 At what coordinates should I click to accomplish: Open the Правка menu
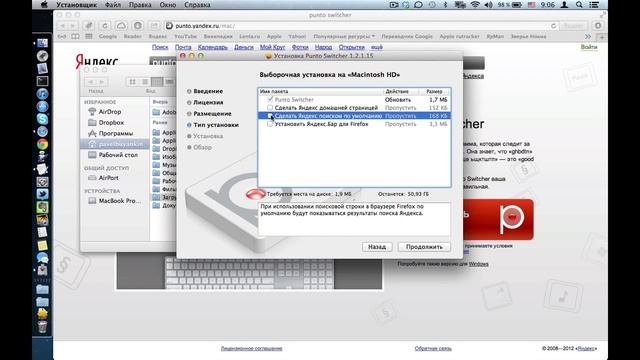click(x=140, y=5)
